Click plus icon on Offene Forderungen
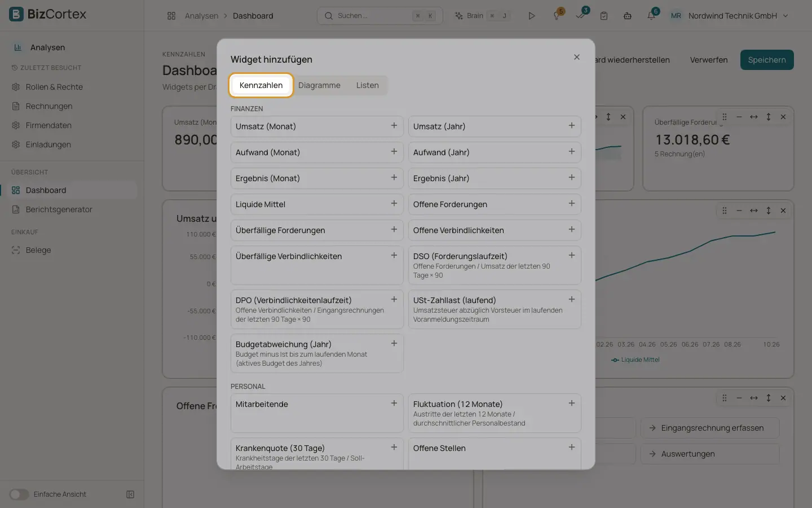Viewport: 812px width, 508px height. tap(572, 204)
